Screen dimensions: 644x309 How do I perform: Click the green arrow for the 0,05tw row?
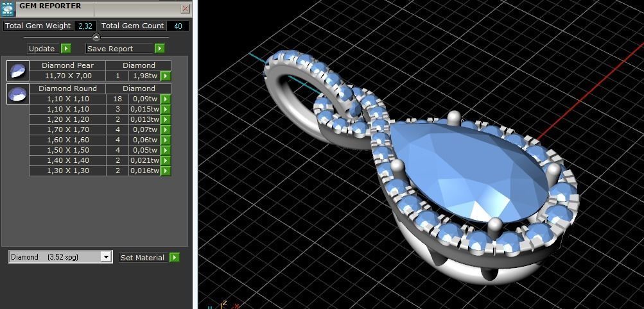(166, 150)
